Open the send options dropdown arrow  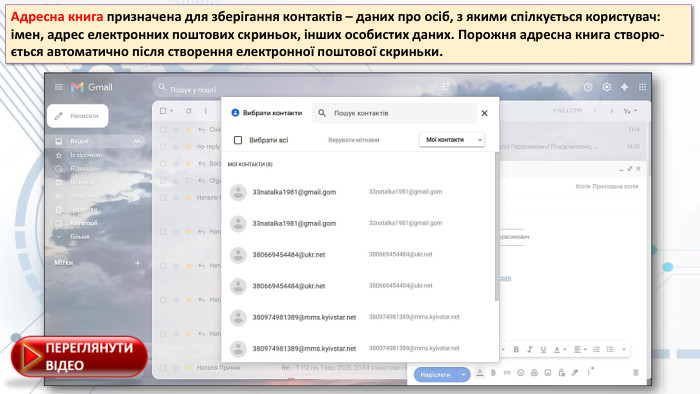coord(464,375)
